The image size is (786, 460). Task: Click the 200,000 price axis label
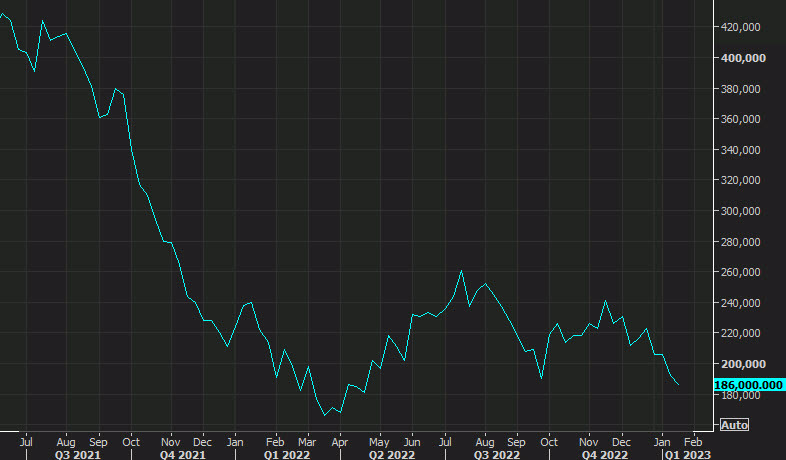(x=743, y=364)
